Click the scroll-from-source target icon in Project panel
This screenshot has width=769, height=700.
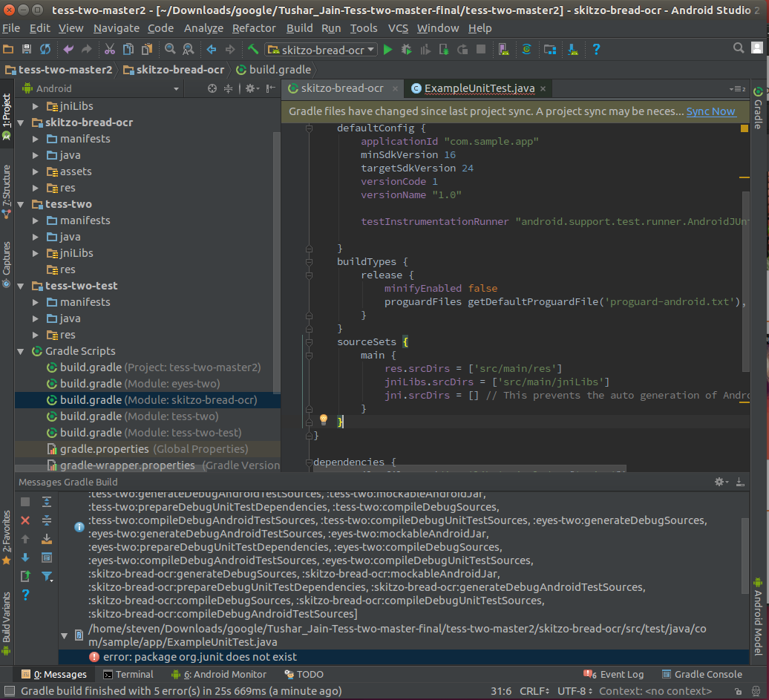[212, 88]
